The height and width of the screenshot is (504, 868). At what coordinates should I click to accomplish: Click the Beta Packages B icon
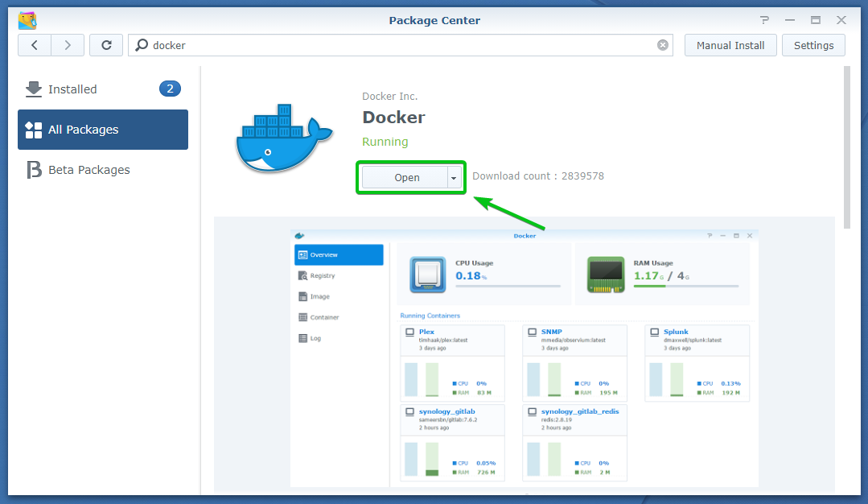click(x=35, y=170)
